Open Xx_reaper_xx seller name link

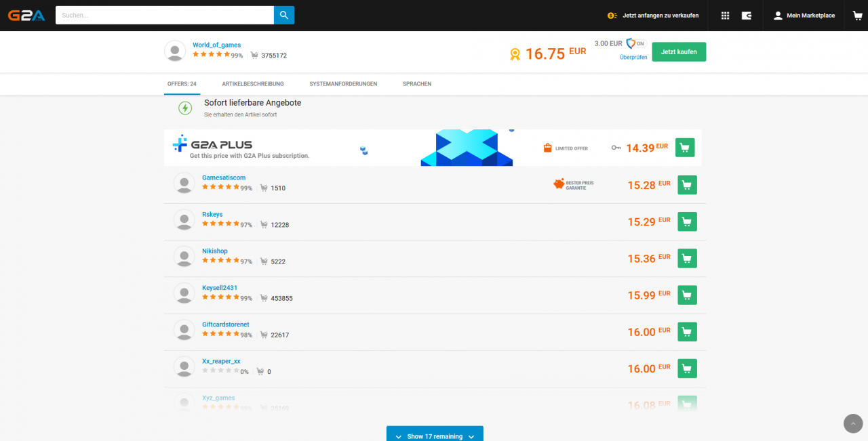[221, 361]
